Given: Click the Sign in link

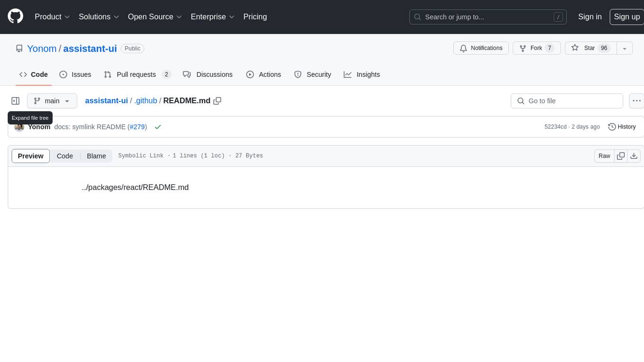Looking at the screenshot, I should pyautogui.click(x=590, y=17).
